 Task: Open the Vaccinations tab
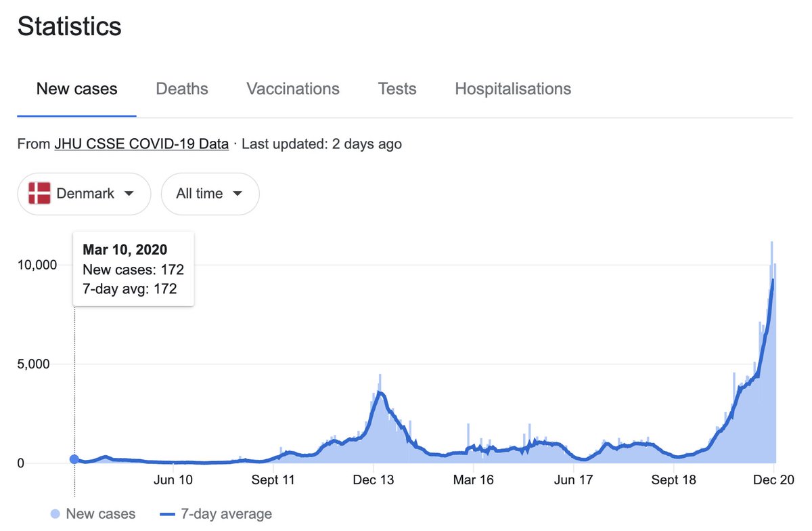click(x=293, y=89)
